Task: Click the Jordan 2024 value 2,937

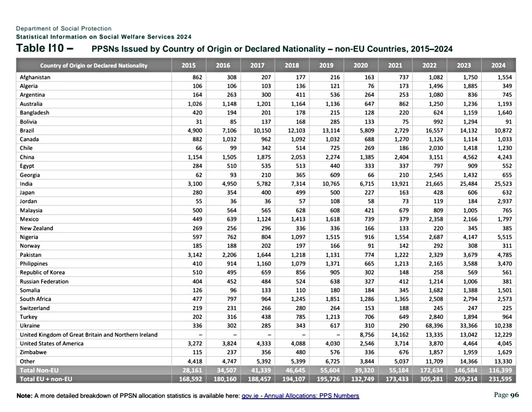Action: click(504, 201)
